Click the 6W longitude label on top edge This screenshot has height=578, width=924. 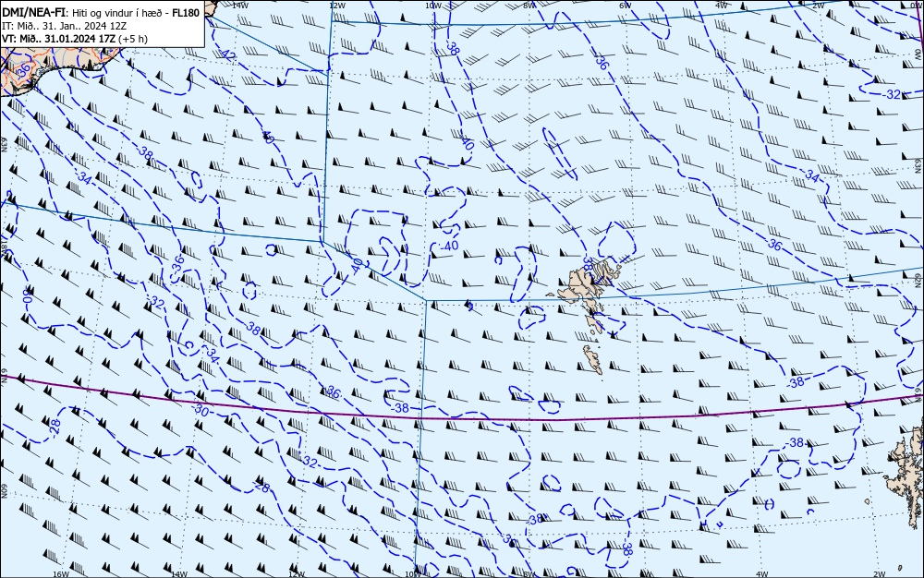click(626, 6)
